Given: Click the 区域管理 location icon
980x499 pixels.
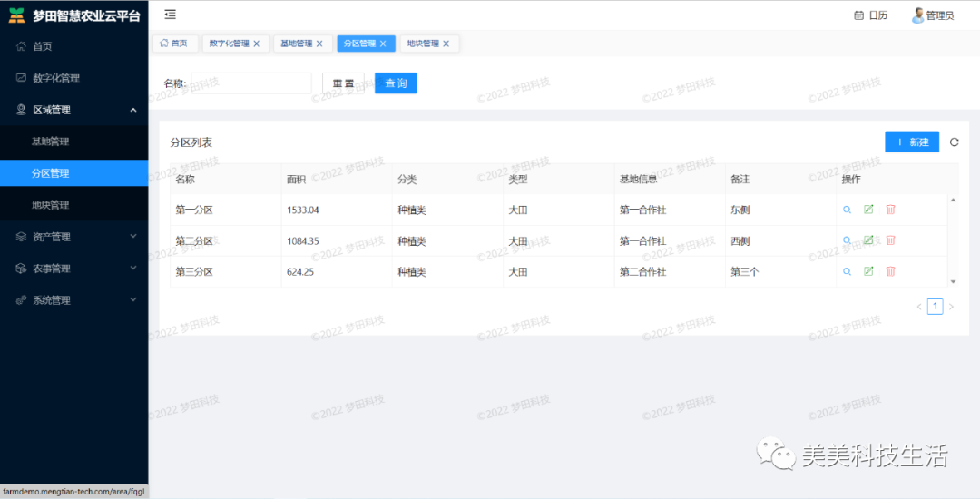Looking at the screenshot, I should pyautogui.click(x=21, y=110).
